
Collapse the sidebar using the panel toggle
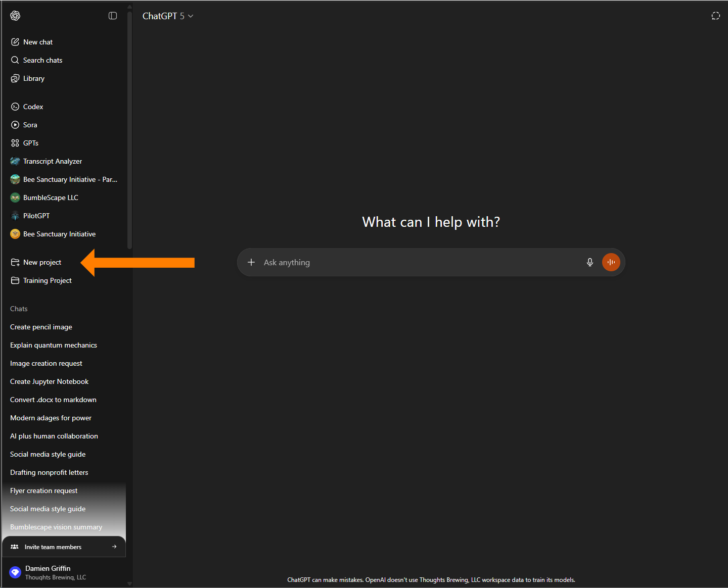pyautogui.click(x=113, y=16)
